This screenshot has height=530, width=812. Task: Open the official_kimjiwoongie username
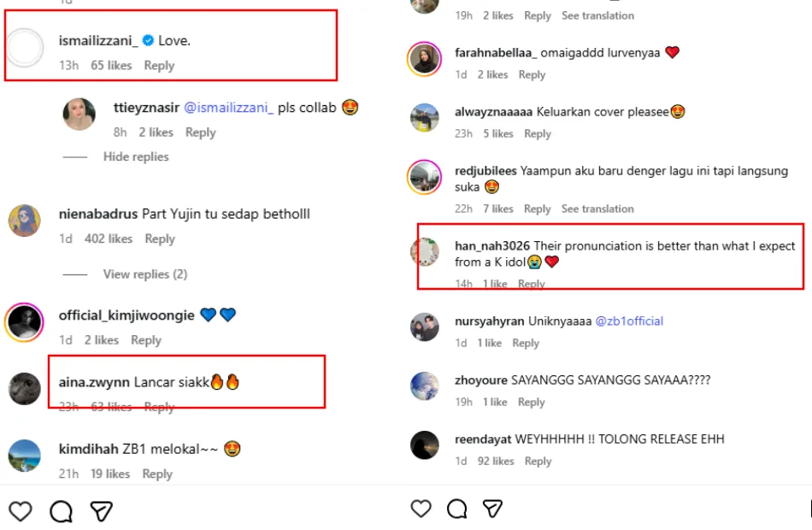pos(127,315)
